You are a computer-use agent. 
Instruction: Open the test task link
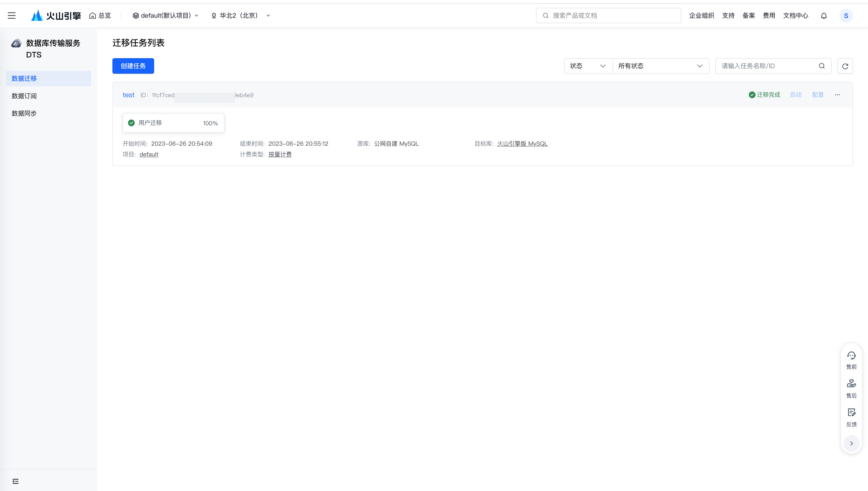(128, 95)
